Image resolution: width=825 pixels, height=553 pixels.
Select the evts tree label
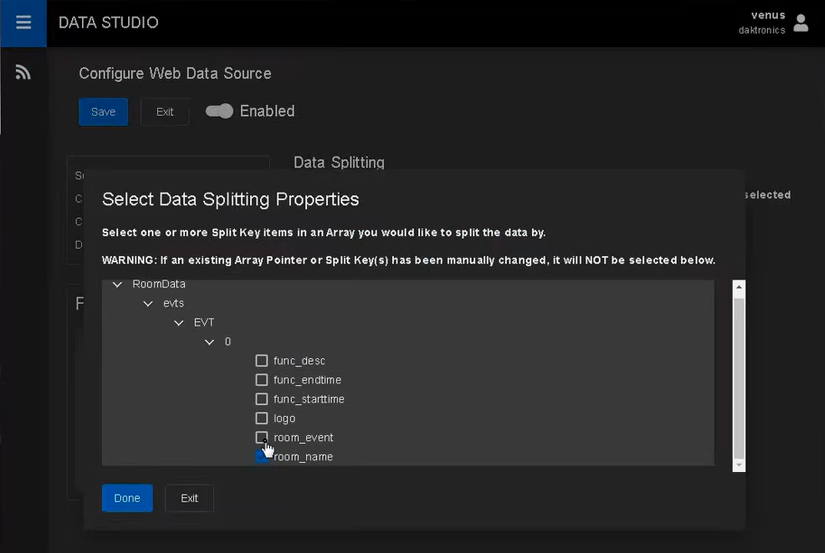pos(174,303)
